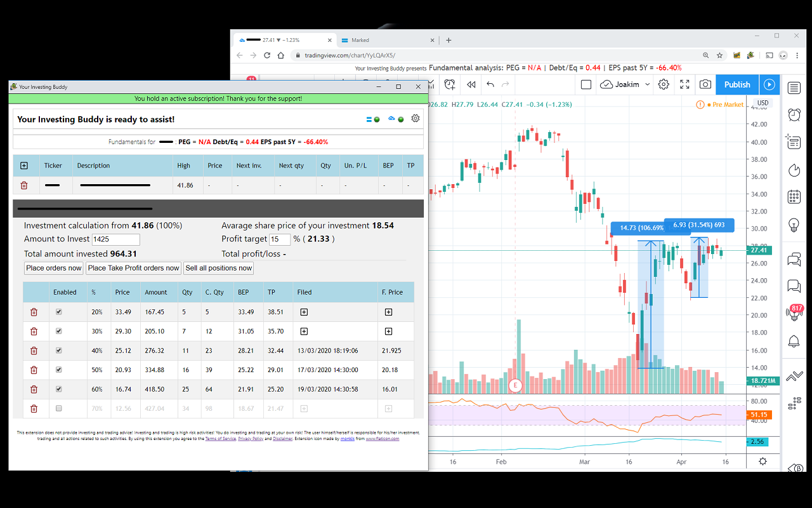The width and height of the screenshot is (812, 508).
Task: Delete the 30% order row
Action: pyautogui.click(x=34, y=331)
